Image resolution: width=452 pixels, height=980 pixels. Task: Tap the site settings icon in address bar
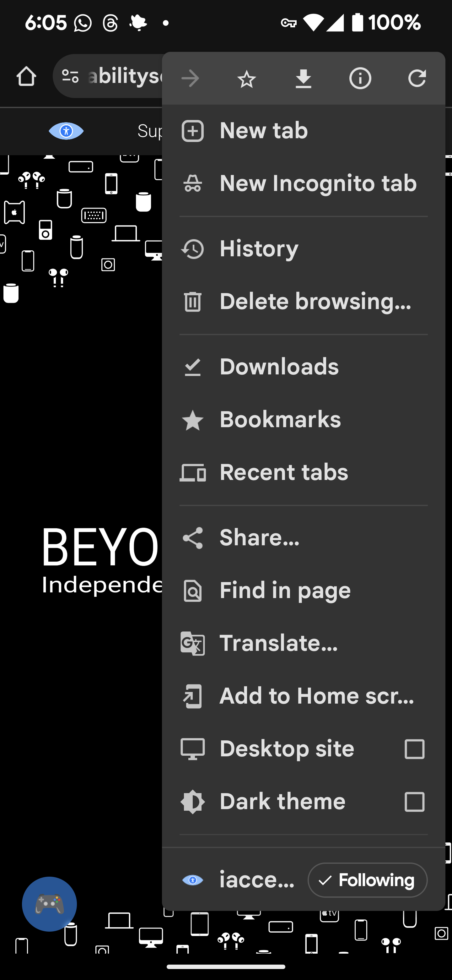click(70, 76)
